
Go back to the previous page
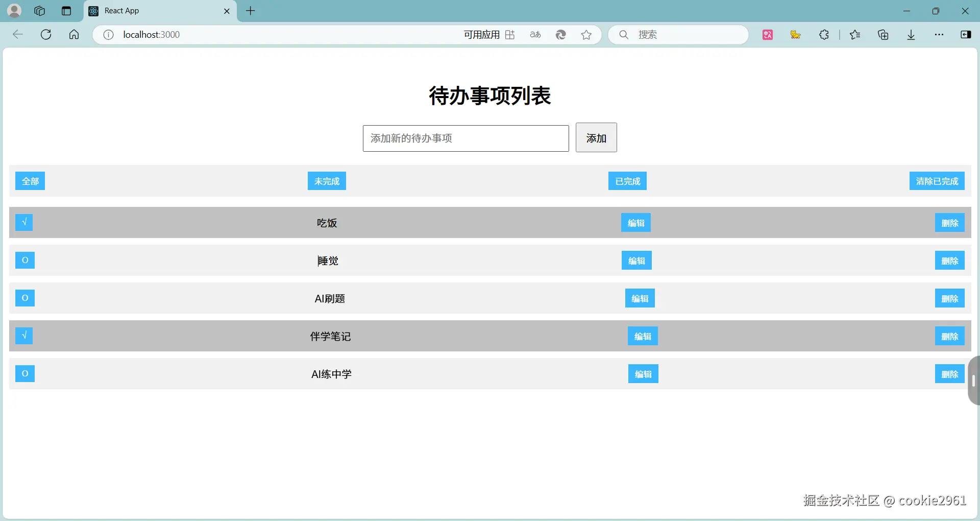coord(18,34)
